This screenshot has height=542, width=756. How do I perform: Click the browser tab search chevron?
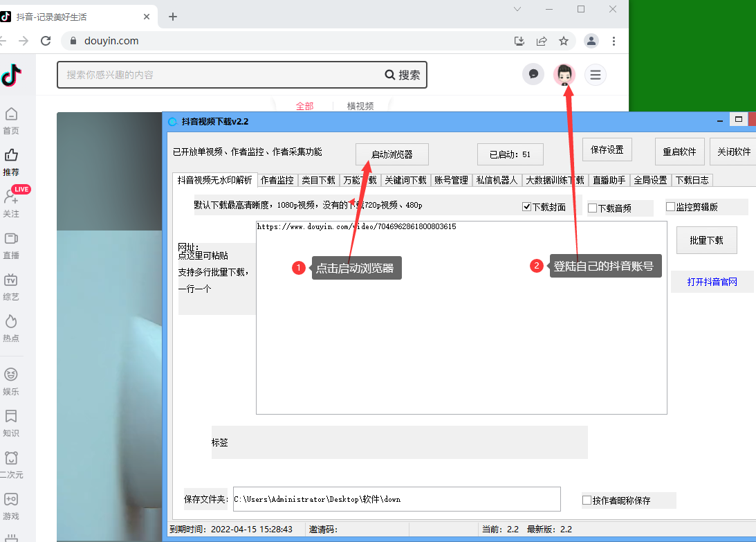point(517,9)
